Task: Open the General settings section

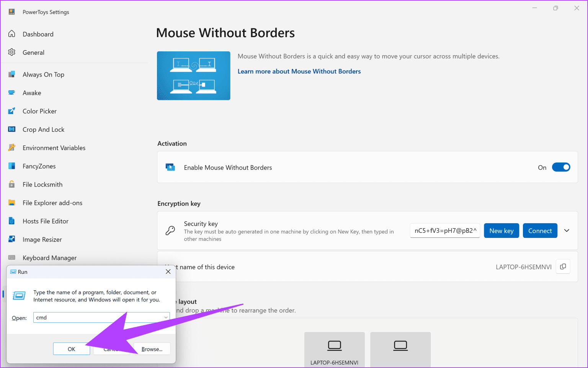Action: [x=33, y=52]
